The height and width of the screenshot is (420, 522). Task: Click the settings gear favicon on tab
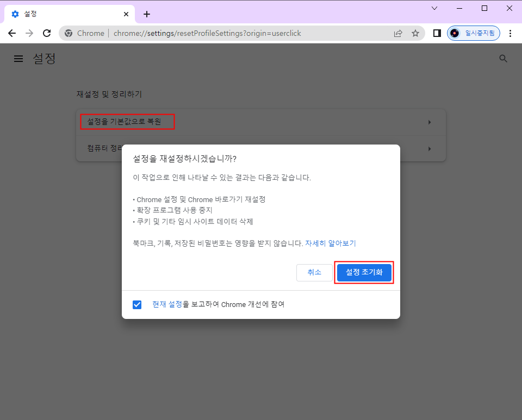(x=15, y=14)
